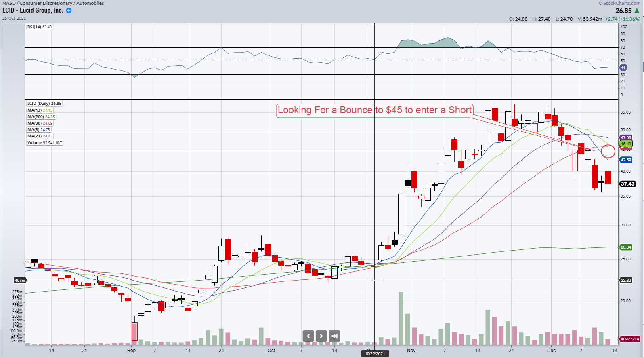Go to the previous chart with the left arrow
Screen dimensions: 644x357
click(308, 336)
